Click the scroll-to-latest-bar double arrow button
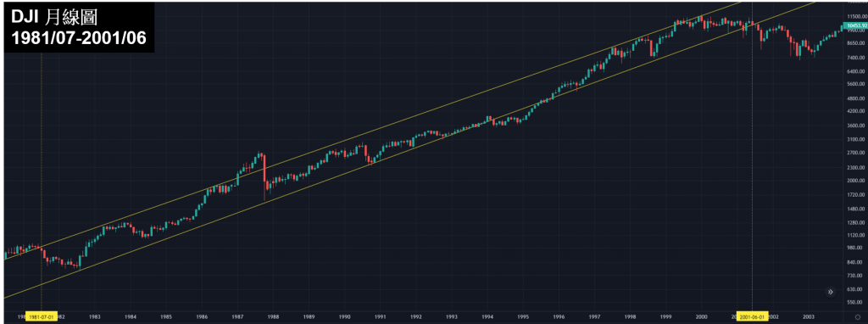 coord(831,292)
